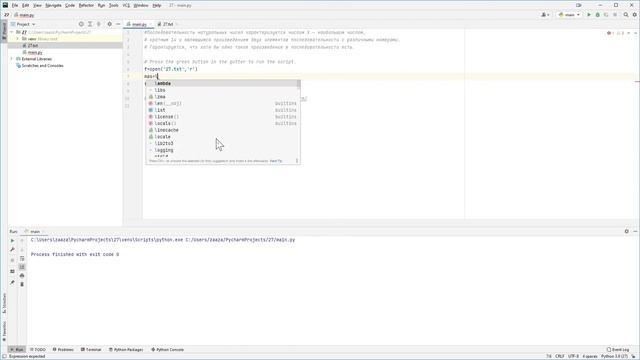Open the Window menu

(141, 5)
